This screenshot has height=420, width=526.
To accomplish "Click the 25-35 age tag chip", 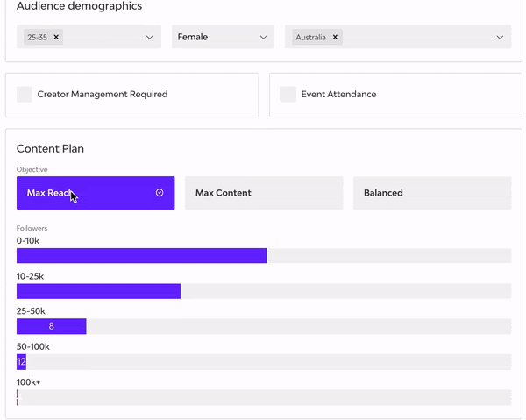I will tap(37, 38).
